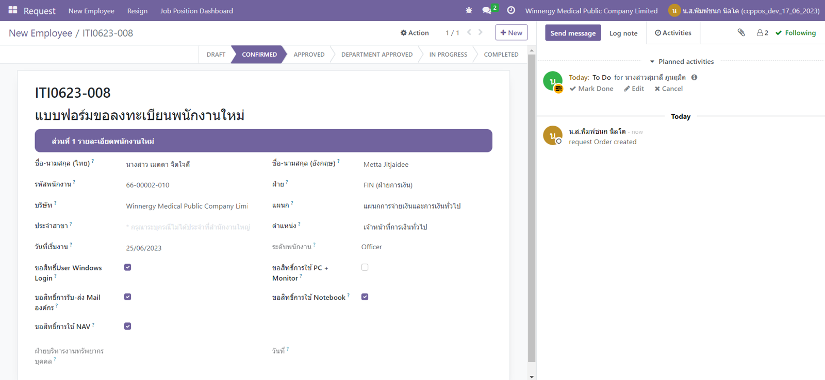Select the DRAFT status stage

click(216, 54)
